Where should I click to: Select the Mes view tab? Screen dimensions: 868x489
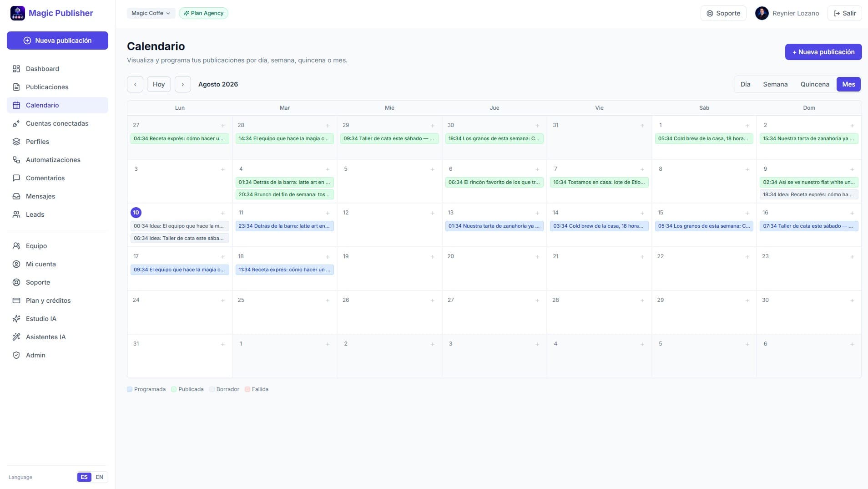848,84
